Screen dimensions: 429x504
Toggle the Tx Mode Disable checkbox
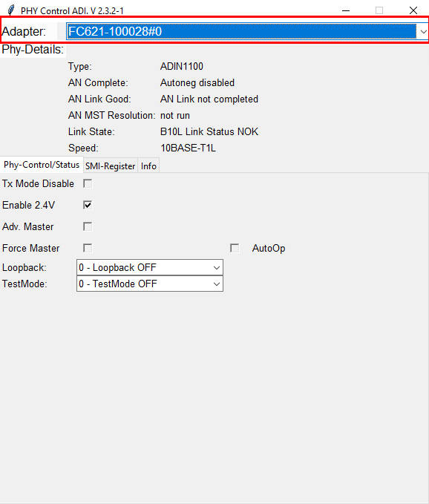(x=88, y=183)
